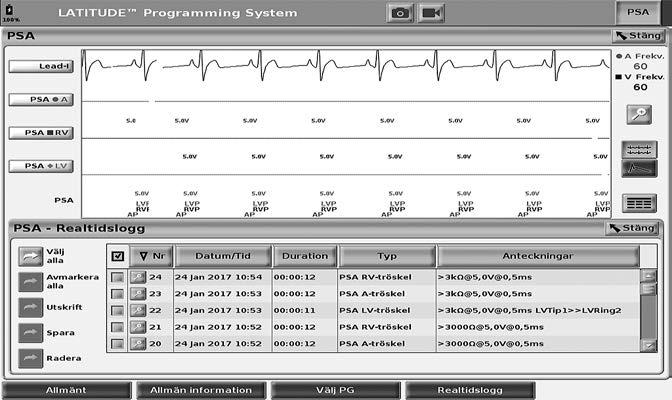This screenshot has width=672, height=400.
Task: Click the trace calipers icon
Action: pyautogui.click(x=639, y=150)
